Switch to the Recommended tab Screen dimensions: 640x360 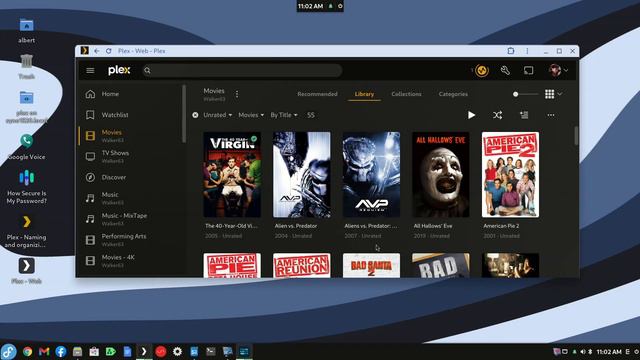point(317,94)
